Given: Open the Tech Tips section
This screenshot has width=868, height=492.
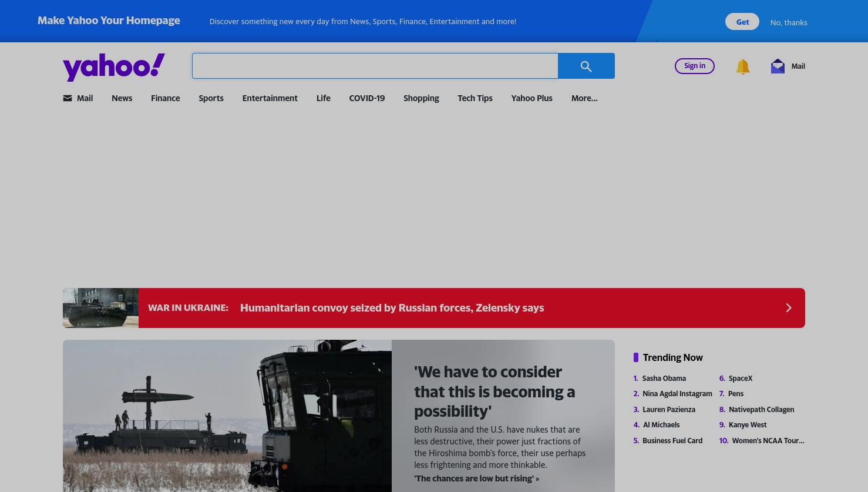Looking at the screenshot, I should (x=475, y=98).
